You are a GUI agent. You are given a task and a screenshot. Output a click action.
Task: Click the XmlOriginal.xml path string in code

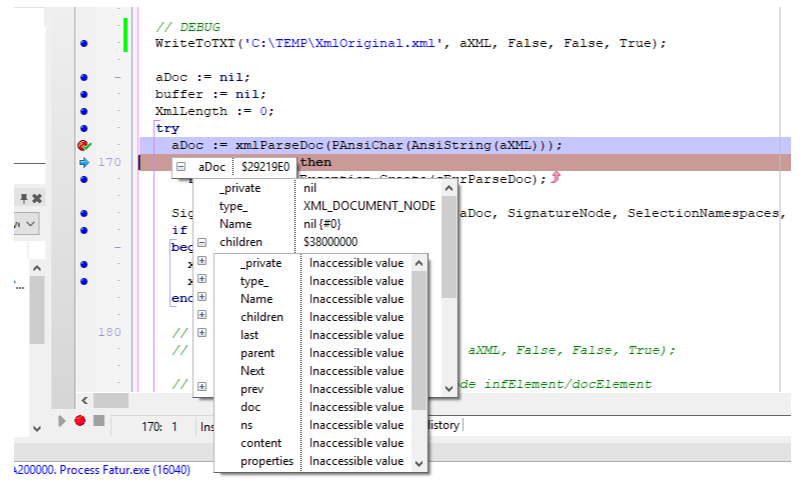(343, 43)
